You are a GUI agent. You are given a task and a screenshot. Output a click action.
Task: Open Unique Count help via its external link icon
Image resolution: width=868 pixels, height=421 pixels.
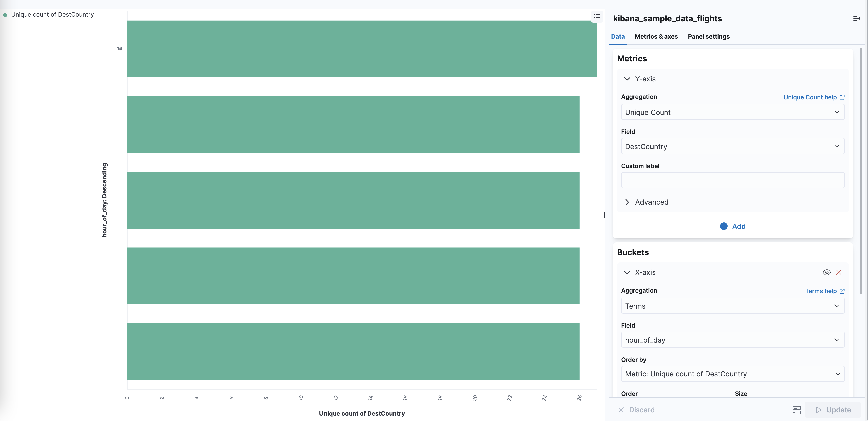click(x=842, y=97)
